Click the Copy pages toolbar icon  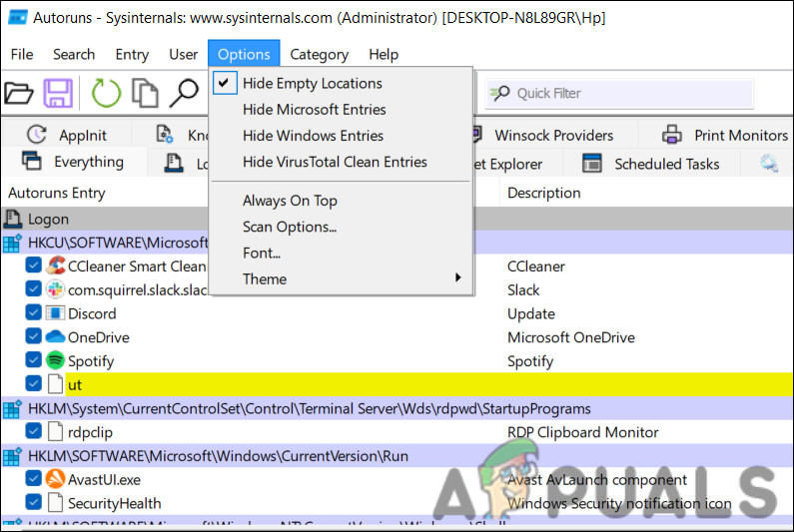click(x=145, y=93)
